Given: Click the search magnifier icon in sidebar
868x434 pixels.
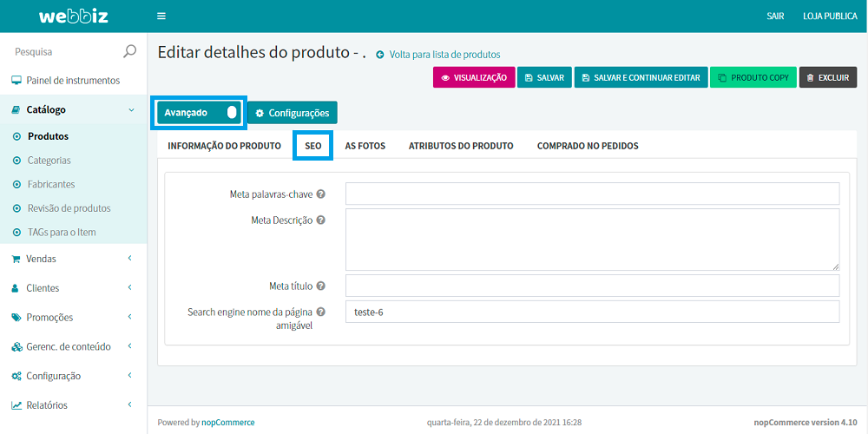Looking at the screenshot, I should click(x=129, y=51).
